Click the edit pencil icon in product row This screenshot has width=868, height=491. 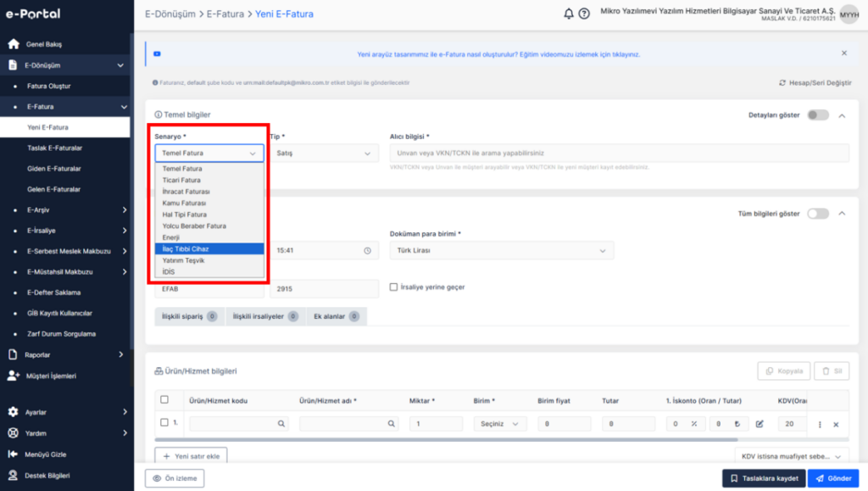[x=759, y=424]
